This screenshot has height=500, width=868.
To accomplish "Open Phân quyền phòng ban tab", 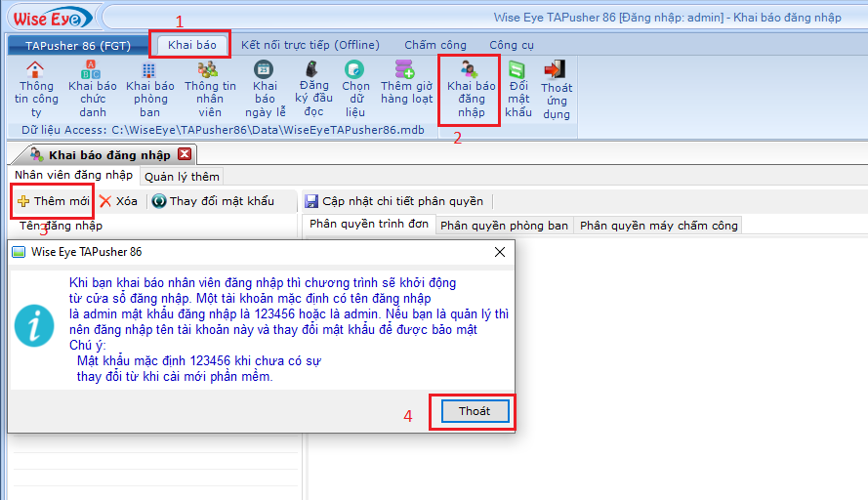I will click(x=504, y=226).
